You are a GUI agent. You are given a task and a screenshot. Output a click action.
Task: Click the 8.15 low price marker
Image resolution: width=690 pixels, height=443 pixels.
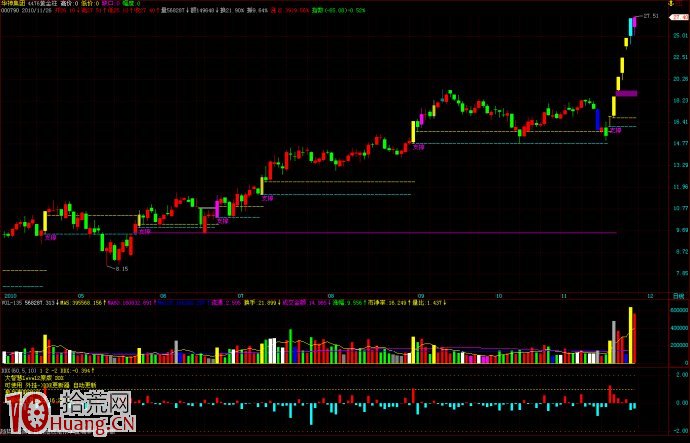(122, 269)
